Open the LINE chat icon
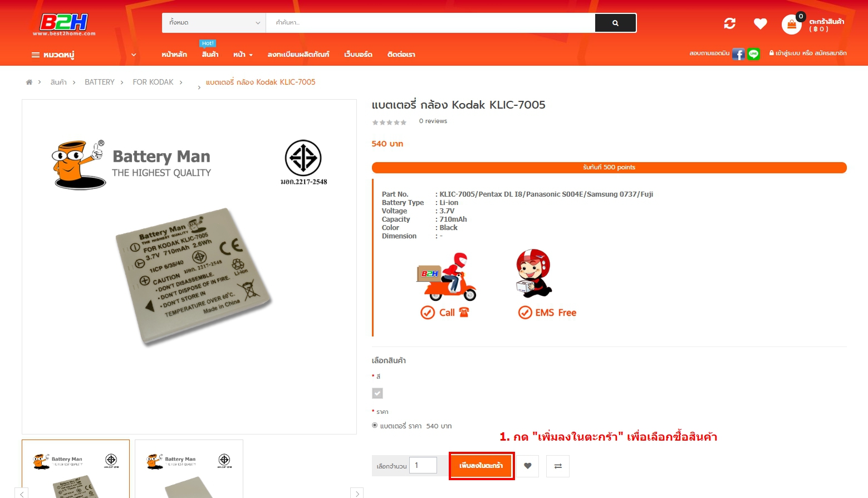The image size is (868, 498). pyautogui.click(x=753, y=54)
